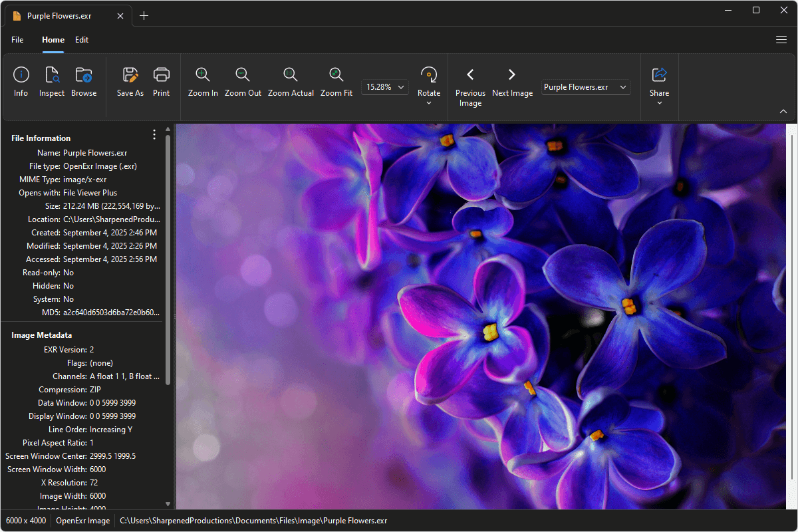The image size is (798, 532).
Task: Open a new tab with plus button
Action: click(144, 16)
